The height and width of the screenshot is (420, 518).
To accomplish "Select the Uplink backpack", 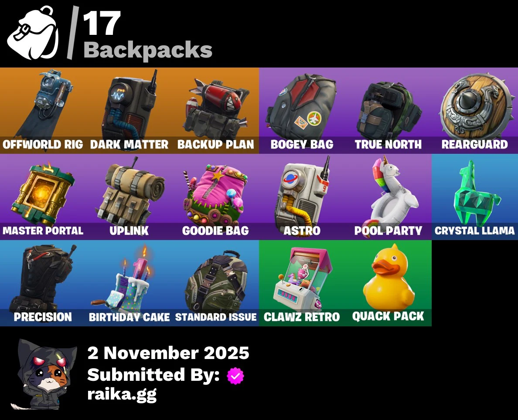I will [129, 197].
